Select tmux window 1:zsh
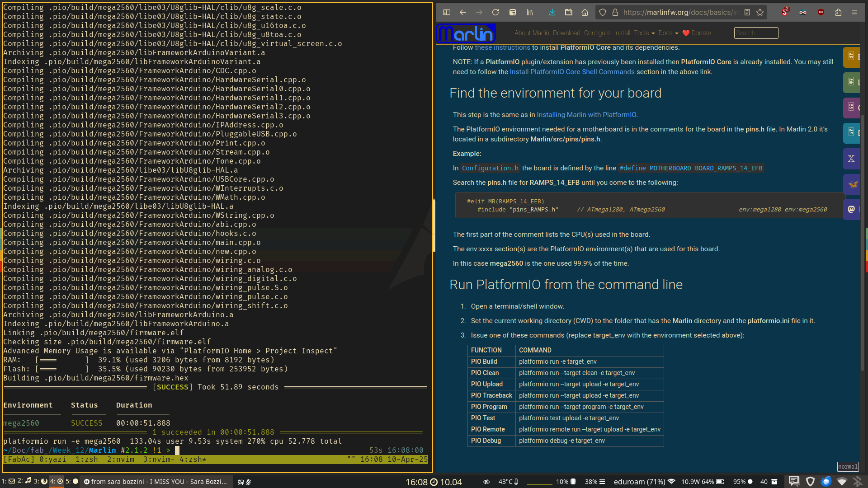Viewport: 868px width, 488px height. click(x=86, y=459)
